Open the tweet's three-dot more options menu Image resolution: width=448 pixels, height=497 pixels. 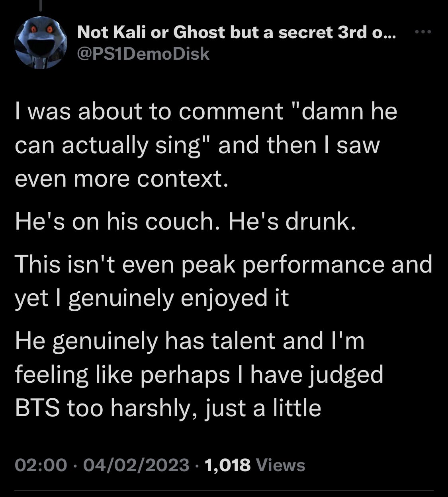pos(424,31)
